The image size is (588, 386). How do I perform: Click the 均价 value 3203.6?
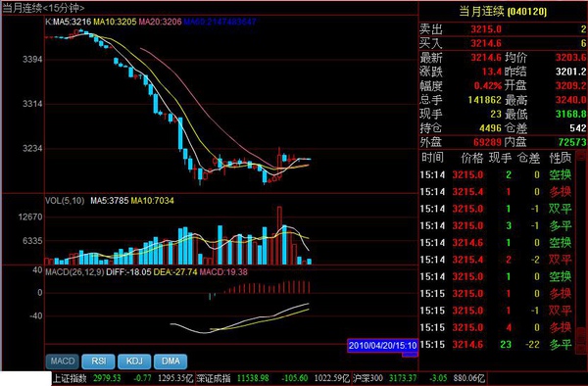pyautogui.click(x=570, y=58)
